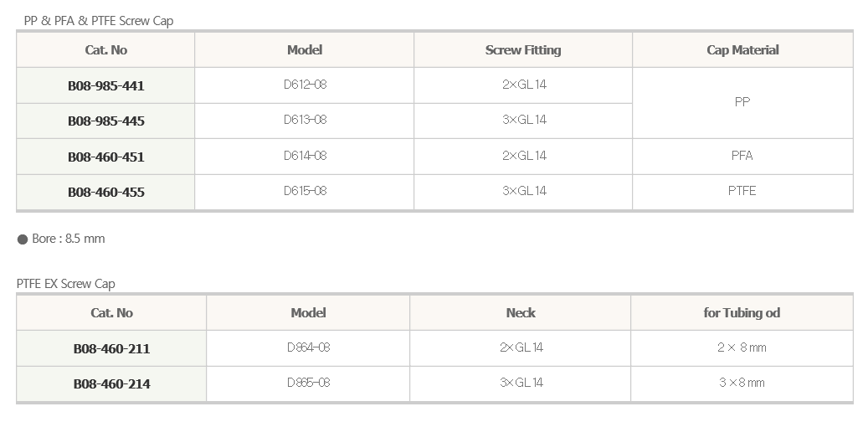Select the D614-08 model cell
The image size is (868, 422).
coord(305,157)
